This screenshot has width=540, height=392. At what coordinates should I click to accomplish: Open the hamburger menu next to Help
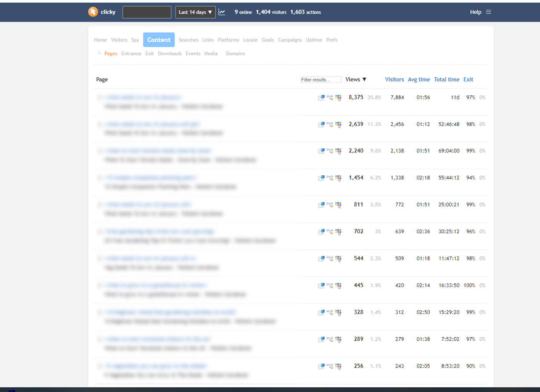click(488, 12)
